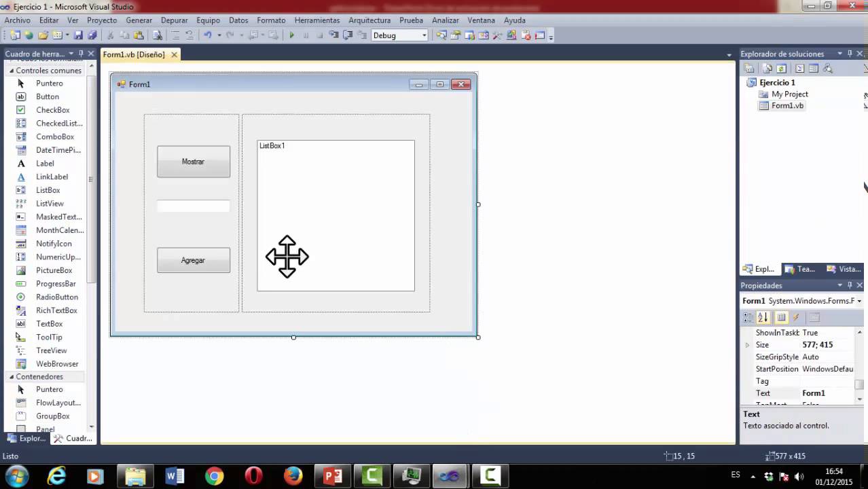
Task: Refresh the Solution Explorer
Action: click(781, 69)
